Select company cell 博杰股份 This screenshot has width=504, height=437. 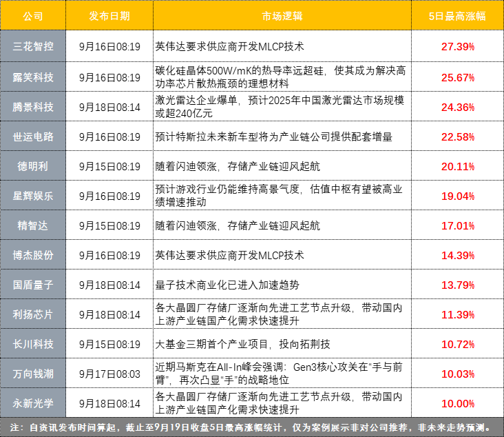[33, 255]
